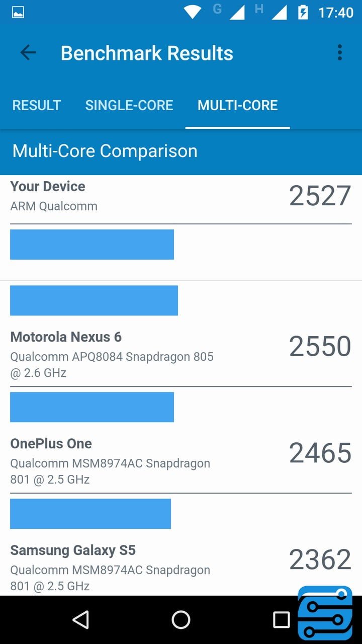Viewport: 362px width, 644px height.
Task: Select the OnePlus One device entry
Action: point(51,444)
